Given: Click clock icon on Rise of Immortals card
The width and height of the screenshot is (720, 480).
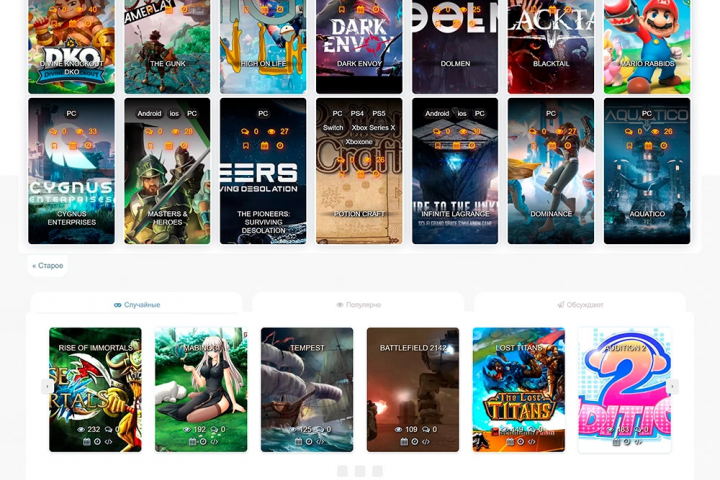Looking at the screenshot, I should pyautogui.click(x=97, y=442).
